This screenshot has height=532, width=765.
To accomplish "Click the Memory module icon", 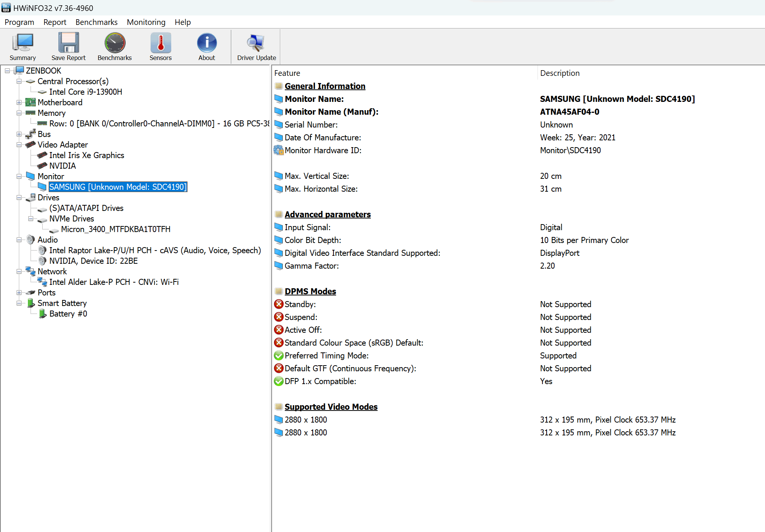I will coord(30,113).
